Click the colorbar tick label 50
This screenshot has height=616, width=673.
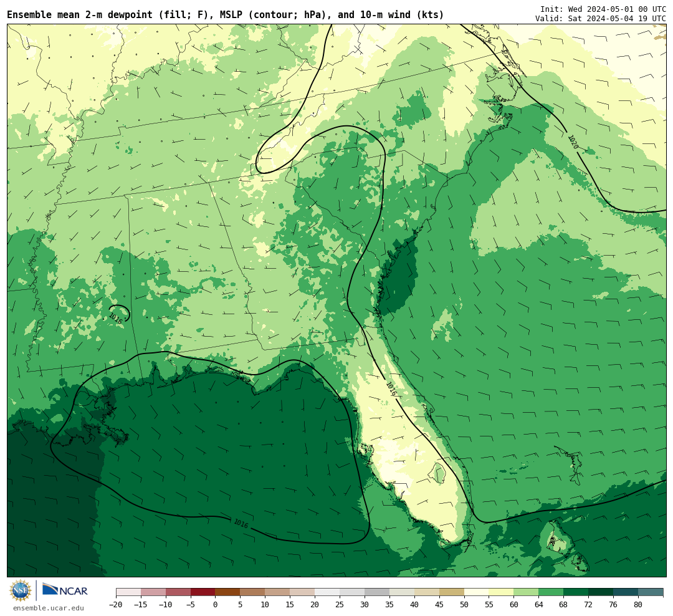(x=464, y=604)
